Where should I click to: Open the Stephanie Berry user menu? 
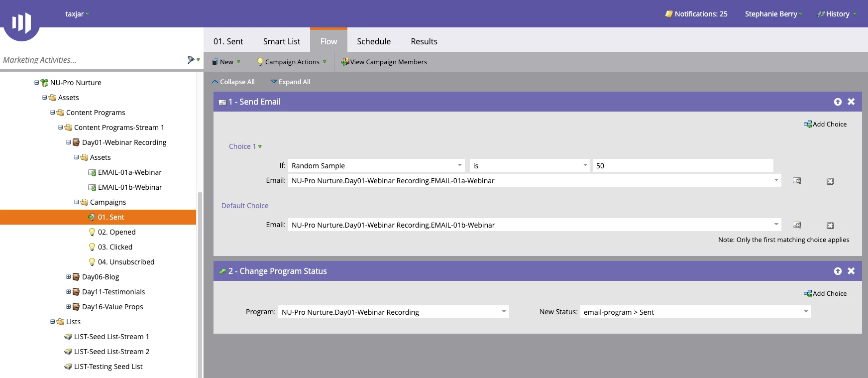773,14
